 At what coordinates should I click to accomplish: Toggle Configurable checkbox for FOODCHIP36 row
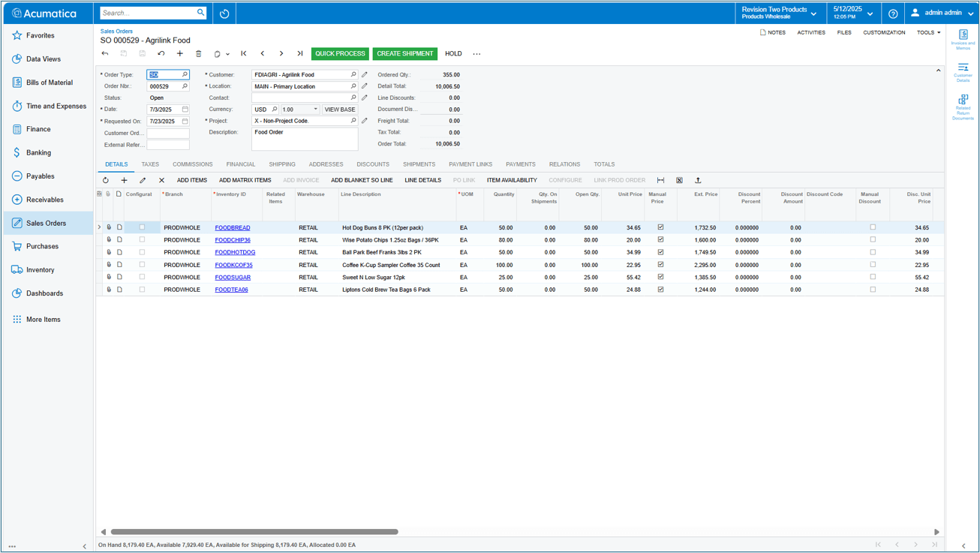[x=142, y=239]
